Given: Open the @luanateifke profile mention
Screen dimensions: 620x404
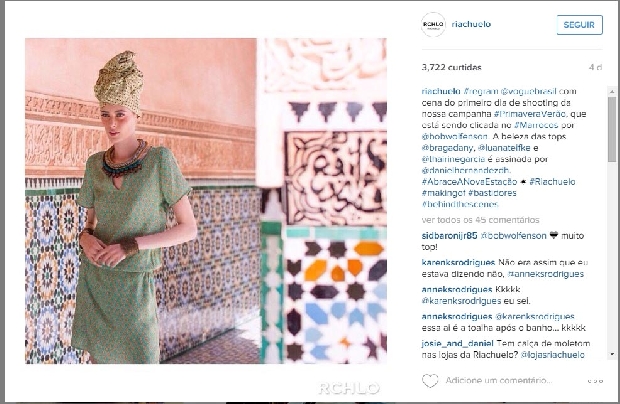Looking at the screenshot, I should pos(504,148).
